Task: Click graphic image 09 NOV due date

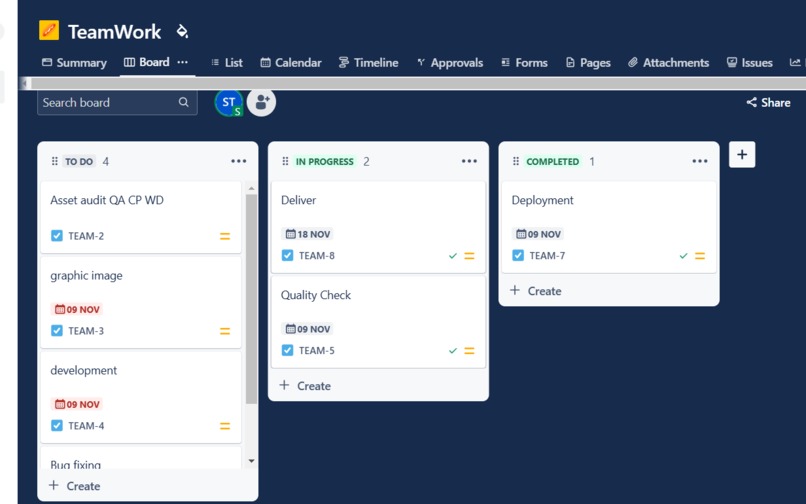Action: pyautogui.click(x=77, y=310)
